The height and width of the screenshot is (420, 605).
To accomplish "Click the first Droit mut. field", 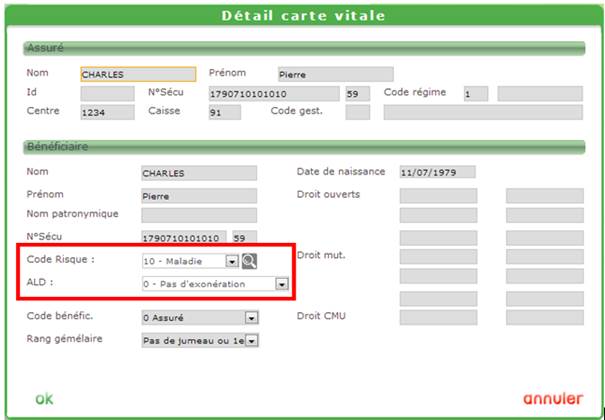I will pyautogui.click(x=438, y=256).
